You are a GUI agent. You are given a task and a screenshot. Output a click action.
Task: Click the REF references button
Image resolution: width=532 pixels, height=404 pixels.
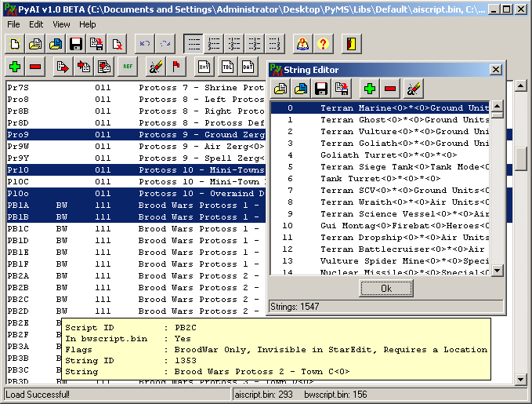(128, 67)
